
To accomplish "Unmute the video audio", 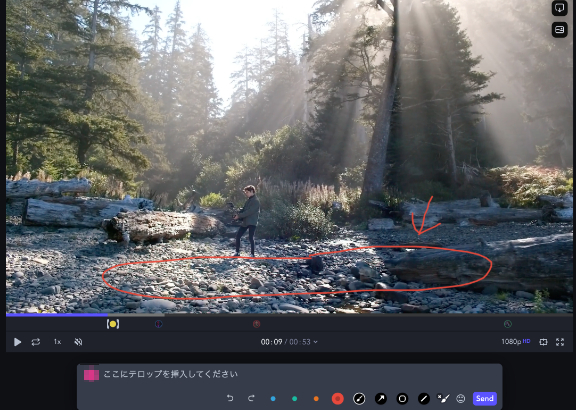I will tap(78, 342).
